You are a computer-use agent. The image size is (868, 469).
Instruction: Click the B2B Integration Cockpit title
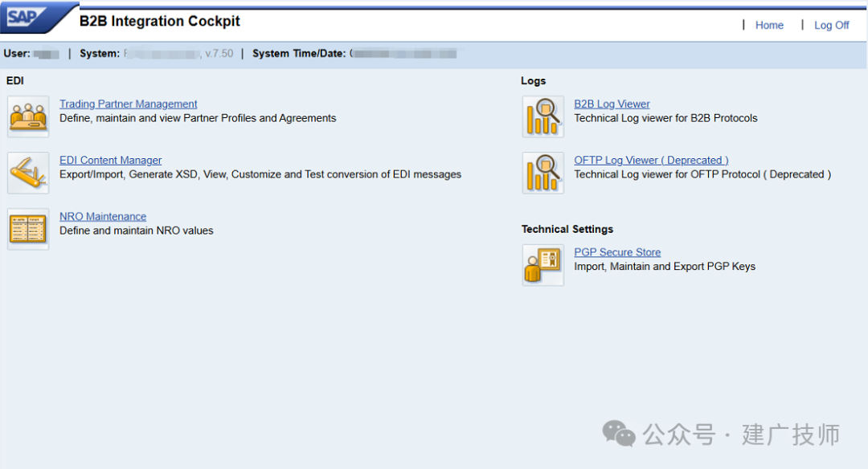click(x=159, y=21)
